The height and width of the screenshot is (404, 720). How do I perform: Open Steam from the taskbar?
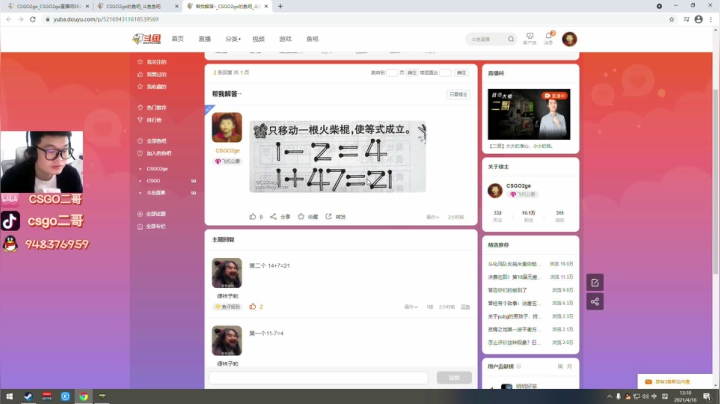(28, 397)
